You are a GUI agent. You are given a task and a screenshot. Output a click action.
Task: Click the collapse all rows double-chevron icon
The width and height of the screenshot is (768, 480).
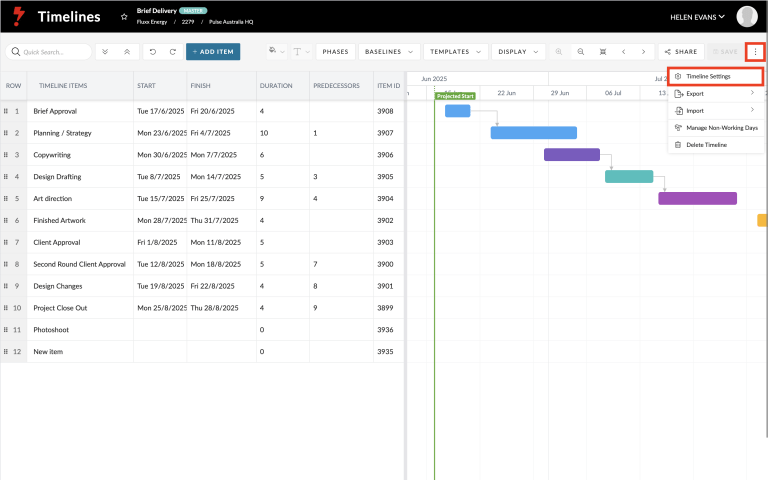pos(127,51)
